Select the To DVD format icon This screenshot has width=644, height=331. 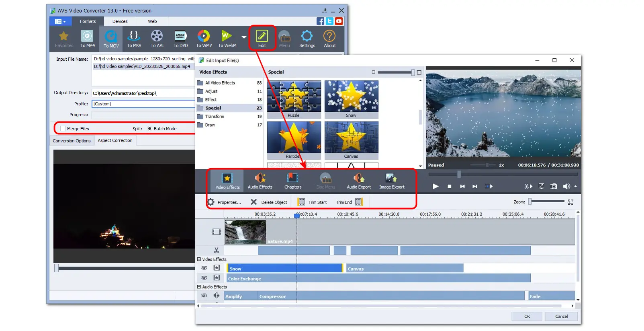coord(180,39)
